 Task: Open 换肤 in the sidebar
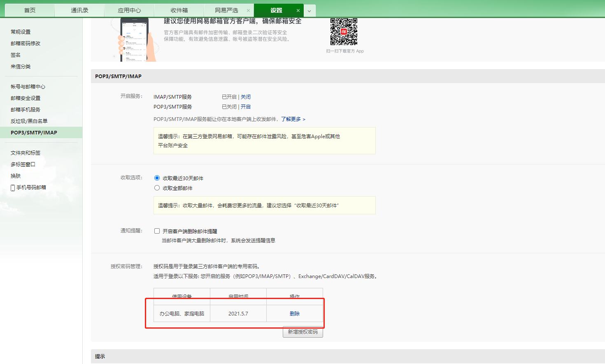click(16, 176)
